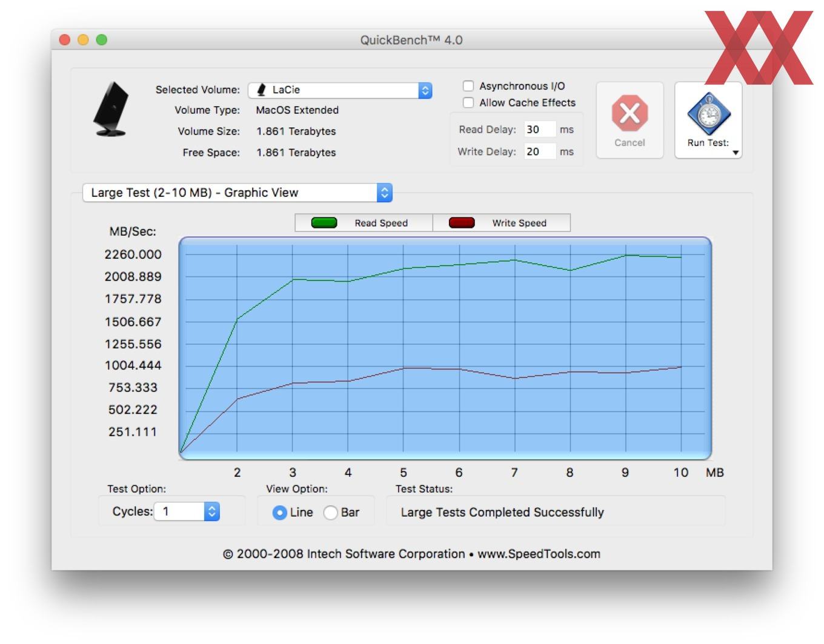Screen dimensions: 824x644
Task: Minimize the QuickBench window
Action: pos(84,40)
